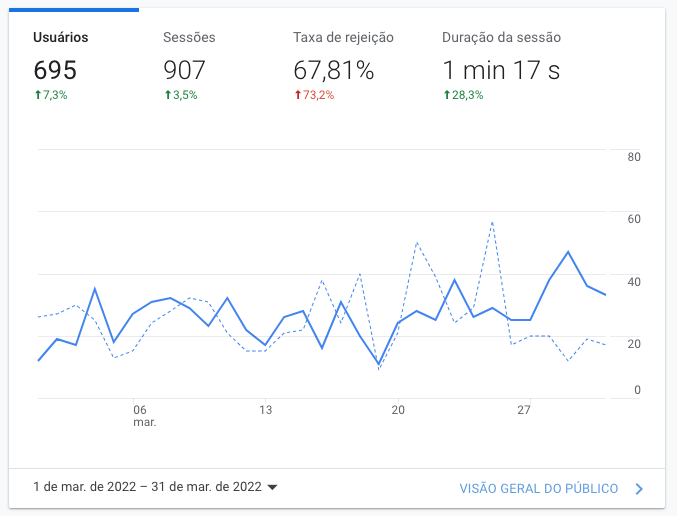Open the date range dropdown arrow
This screenshot has width=677, height=516.
click(272, 488)
